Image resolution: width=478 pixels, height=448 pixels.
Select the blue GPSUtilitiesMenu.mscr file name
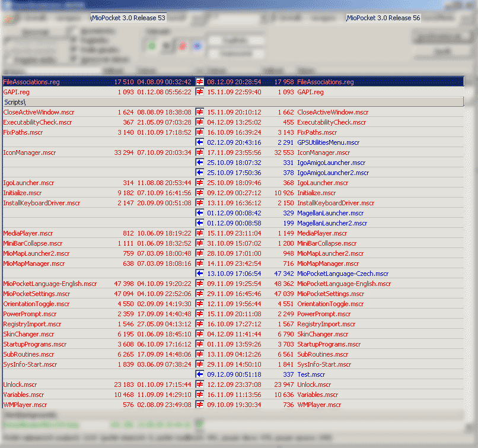click(x=329, y=142)
